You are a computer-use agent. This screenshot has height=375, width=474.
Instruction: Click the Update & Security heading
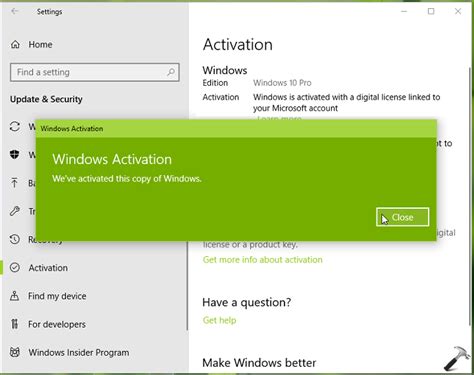pos(46,99)
